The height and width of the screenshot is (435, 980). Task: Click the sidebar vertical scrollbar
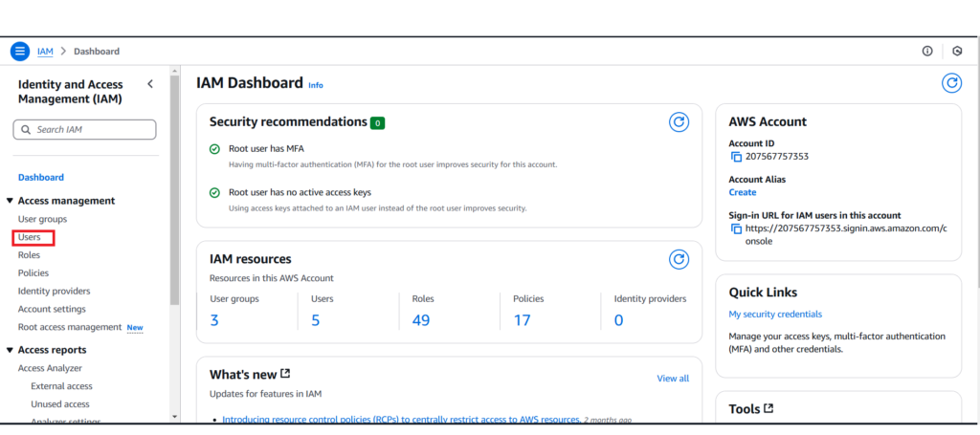click(174, 191)
